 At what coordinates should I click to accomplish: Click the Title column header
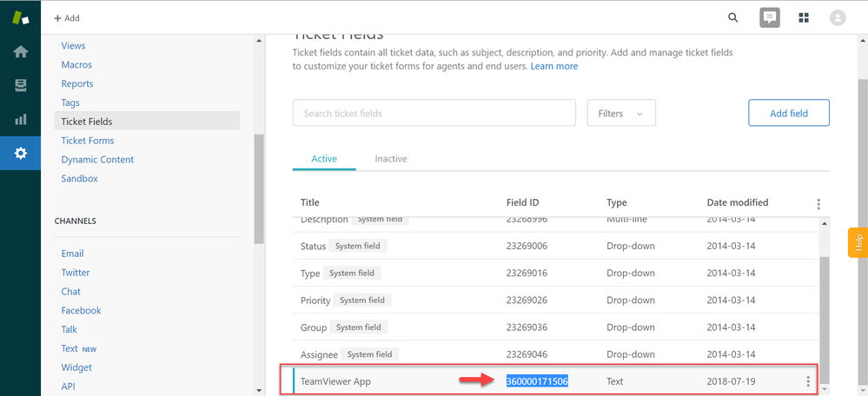coord(310,202)
